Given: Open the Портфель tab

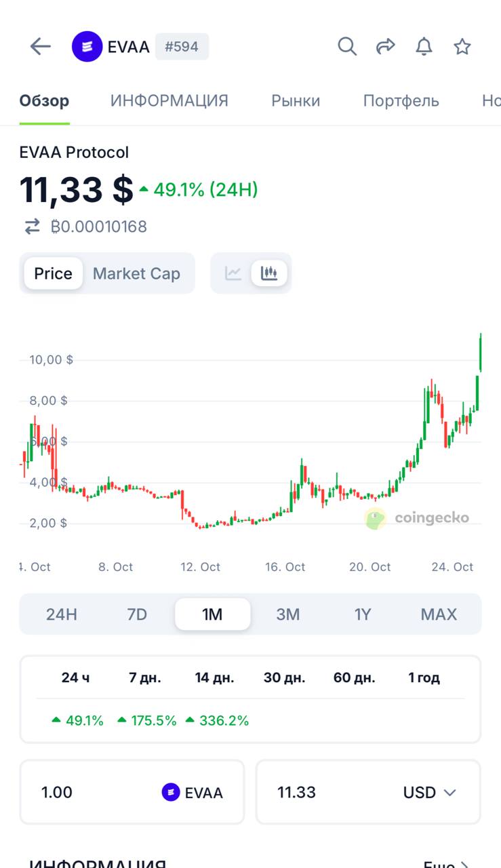Looking at the screenshot, I should pyautogui.click(x=401, y=101).
